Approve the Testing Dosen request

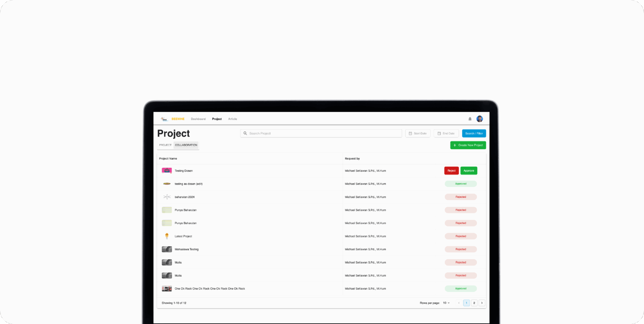click(x=469, y=171)
